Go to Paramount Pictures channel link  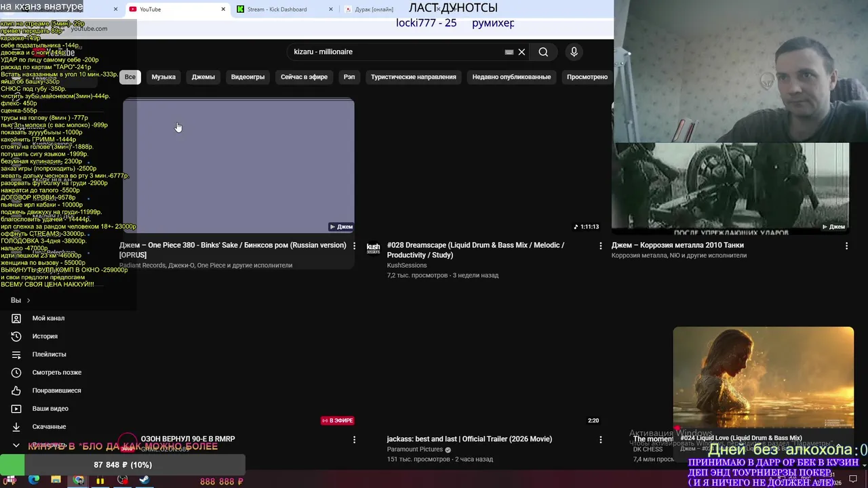(x=415, y=449)
